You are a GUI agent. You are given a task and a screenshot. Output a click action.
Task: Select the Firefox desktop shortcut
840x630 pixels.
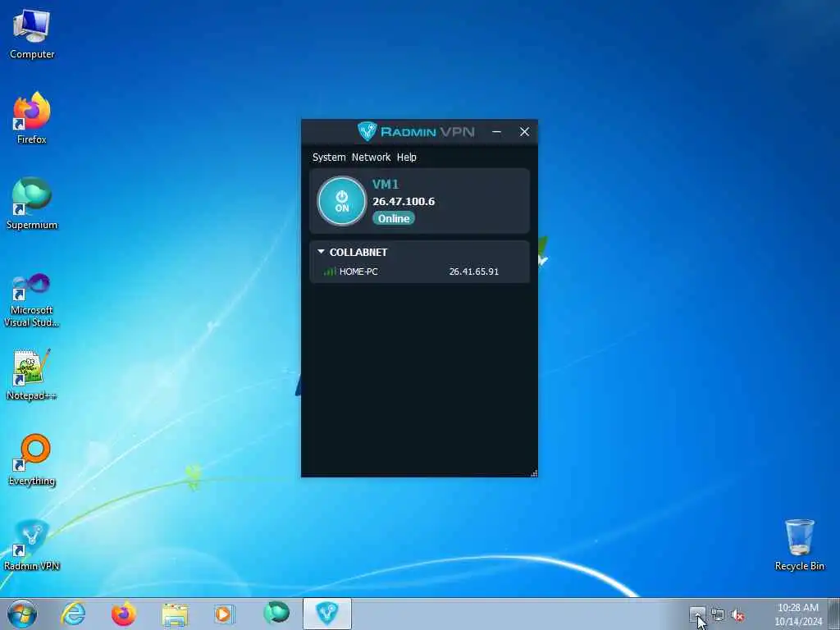coord(32,118)
